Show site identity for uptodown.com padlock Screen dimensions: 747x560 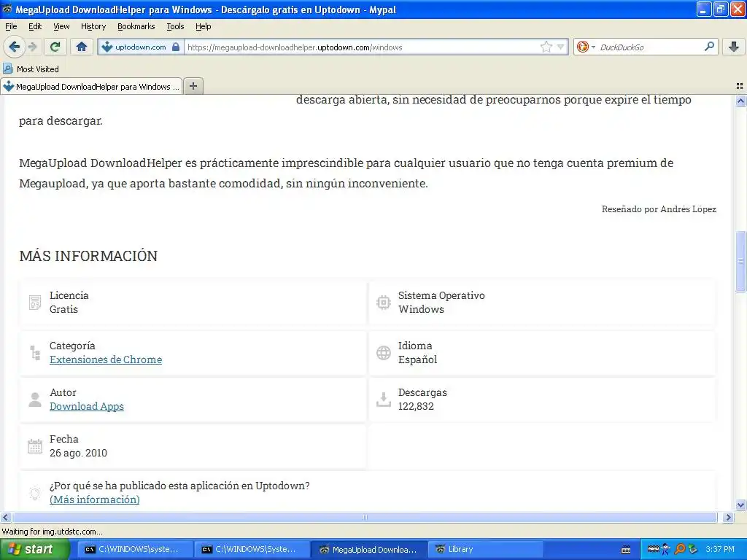(176, 47)
